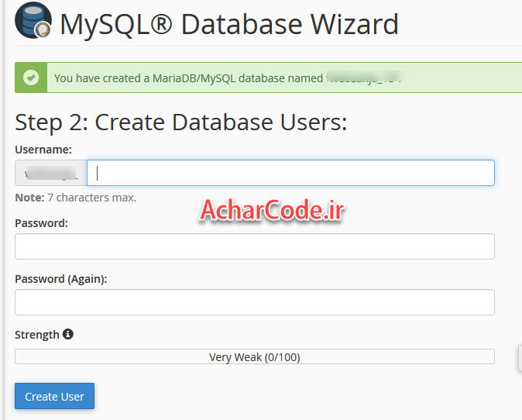The image size is (522, 420).
Task: Click into the Password field
Action: pos(255,246)
